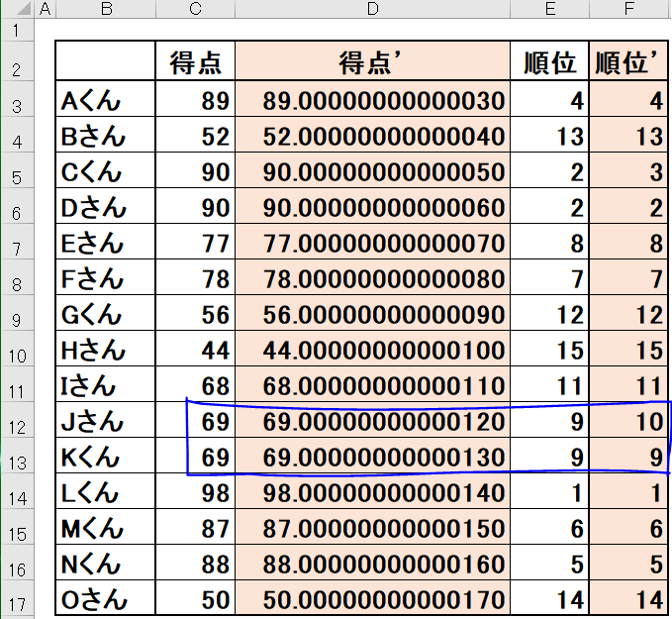Image resolution: width=672 pixels, height=619 pixels.
Task: Select the Iさん name cell
Action: pos(106,383)
